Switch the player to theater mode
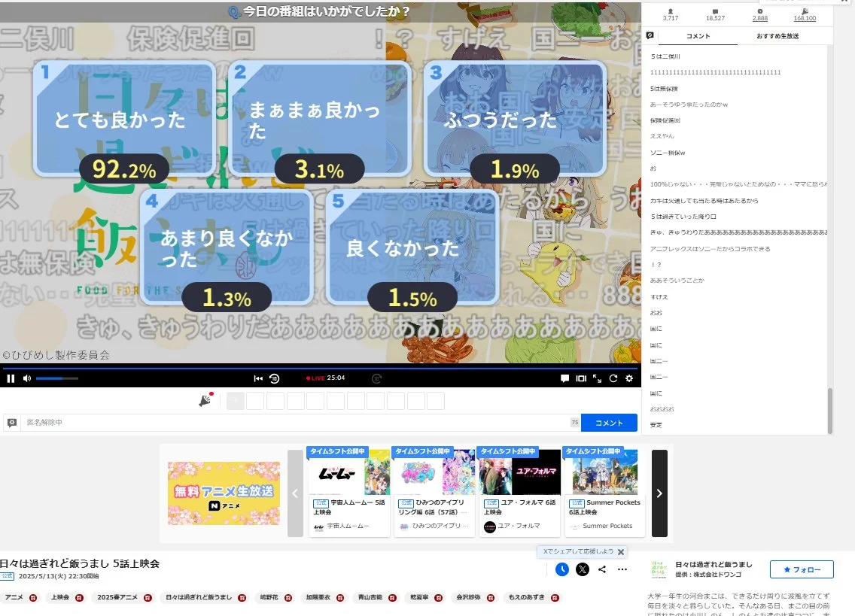Viewport: 855px width, 616px height. (581, 378)
